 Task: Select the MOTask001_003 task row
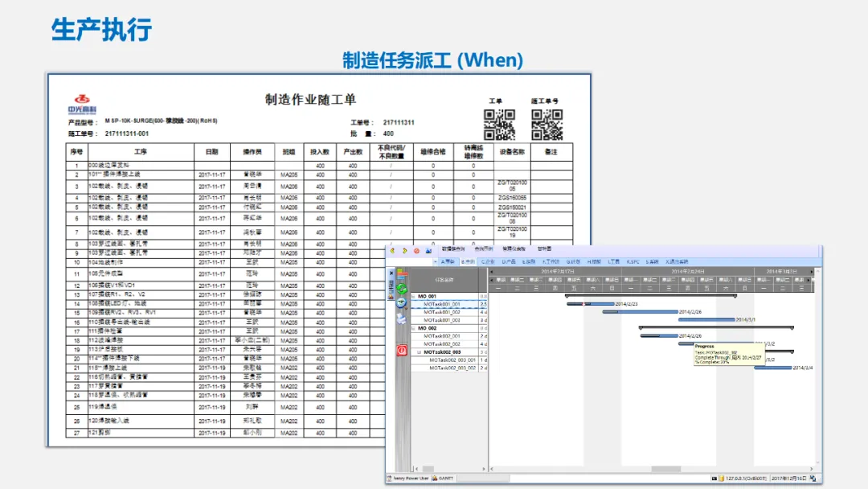coord(449,320)
